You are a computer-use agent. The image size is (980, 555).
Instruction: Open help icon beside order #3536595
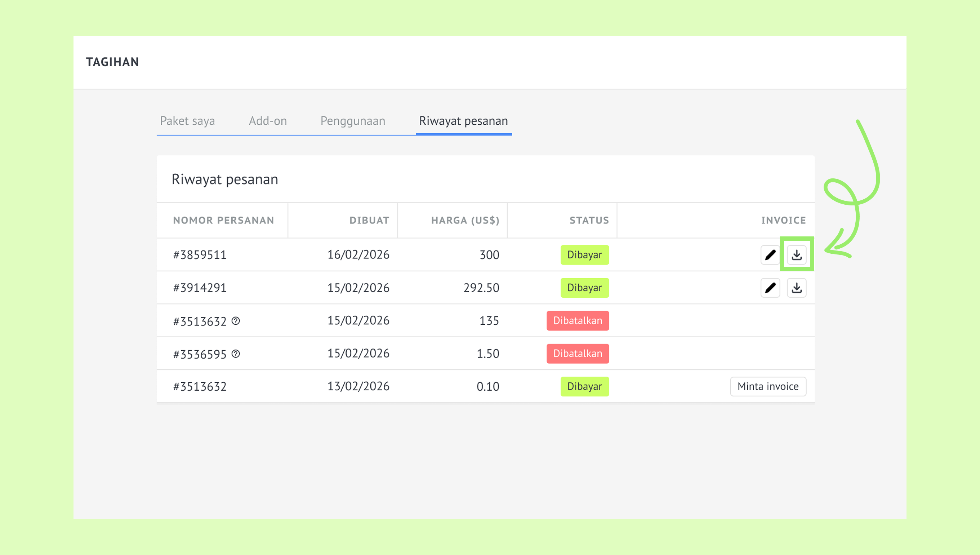236,354
